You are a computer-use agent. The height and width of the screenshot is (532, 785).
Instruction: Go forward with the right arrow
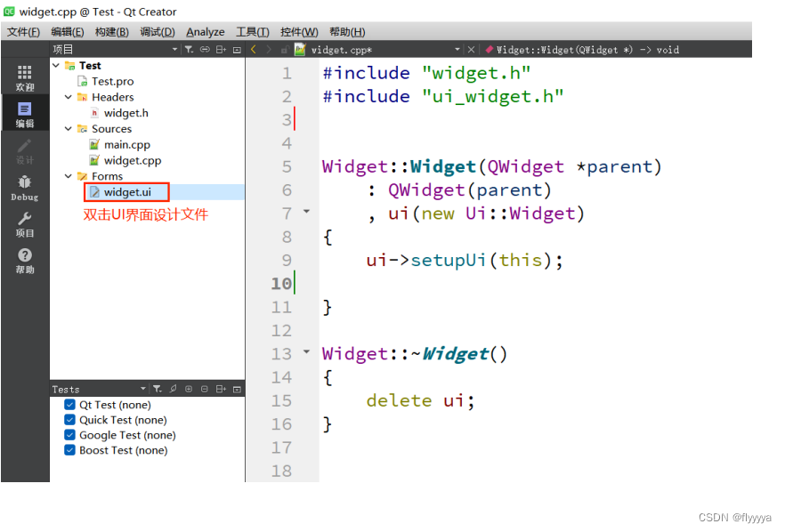click(269, 49)
